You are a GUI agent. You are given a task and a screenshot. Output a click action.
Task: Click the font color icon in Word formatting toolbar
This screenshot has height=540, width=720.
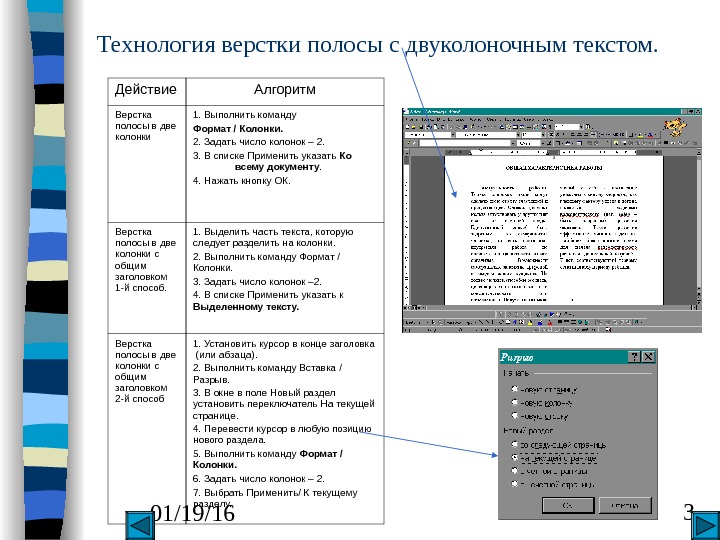click(650, 135)
